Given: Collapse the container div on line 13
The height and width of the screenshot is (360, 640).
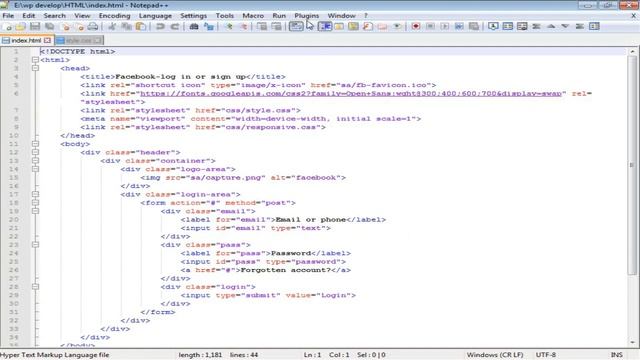Looking at the screenshot, I should [x=36, y=160].
